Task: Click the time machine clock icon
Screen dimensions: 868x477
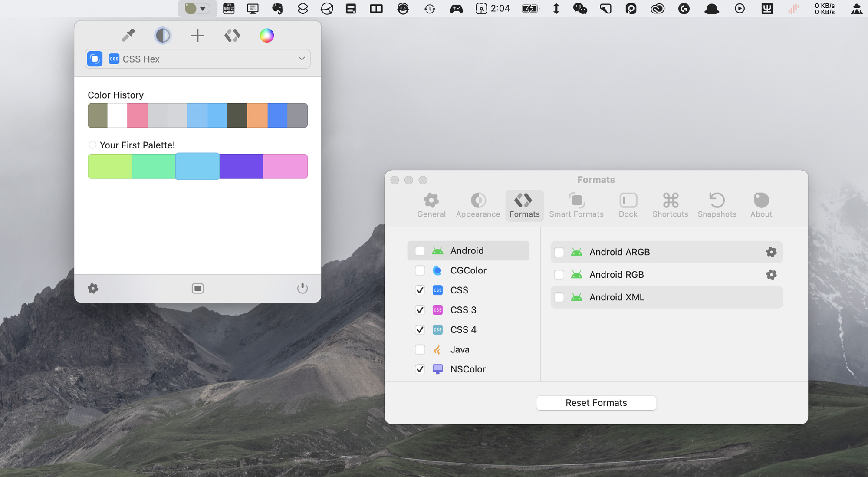Action: tap(430, 8)
